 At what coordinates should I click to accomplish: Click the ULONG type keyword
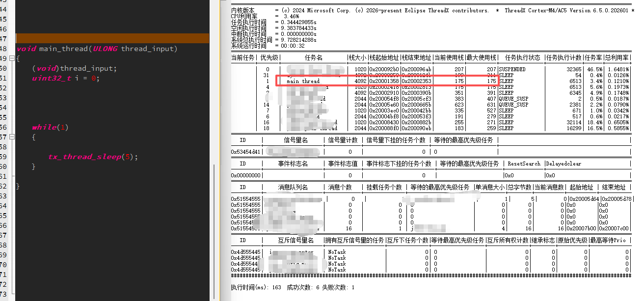click(x=105, y=49)
